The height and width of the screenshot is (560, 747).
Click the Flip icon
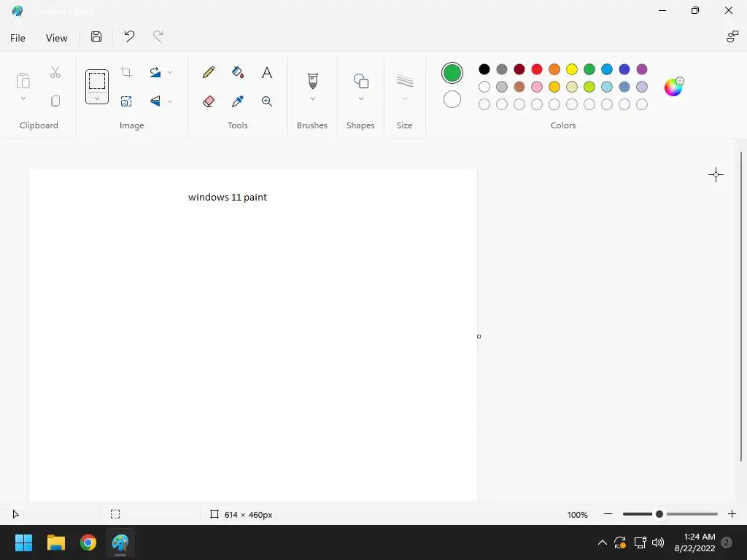pyautogui.click(x=155, y=101)
